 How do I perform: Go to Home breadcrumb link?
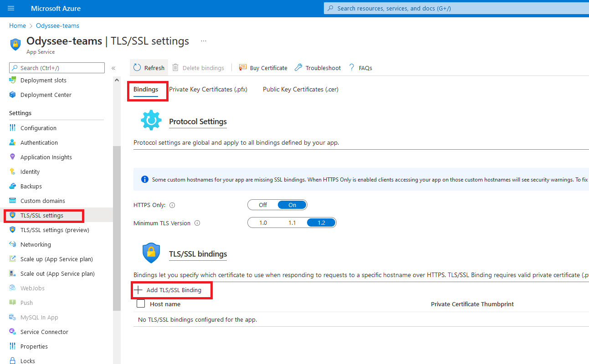tap(17, 26)
